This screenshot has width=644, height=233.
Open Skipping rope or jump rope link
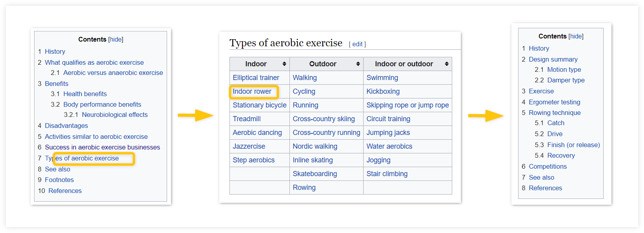click(408, 105)
